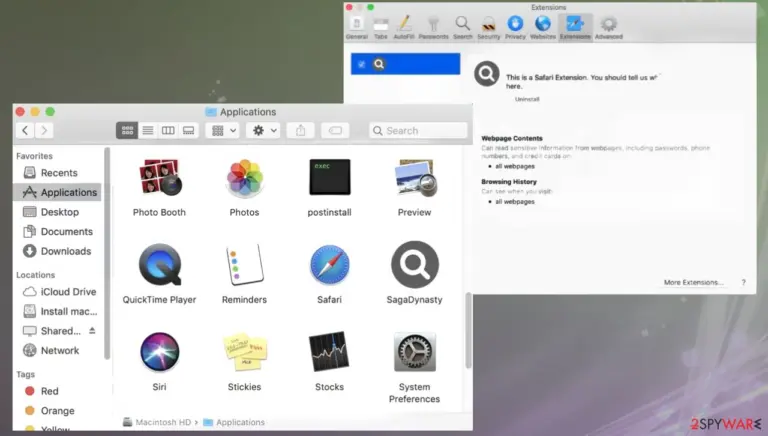The height and width of the screenshot is (436, 768).
Task: Switch to the Security preferences tab
Action: (488, 27)
